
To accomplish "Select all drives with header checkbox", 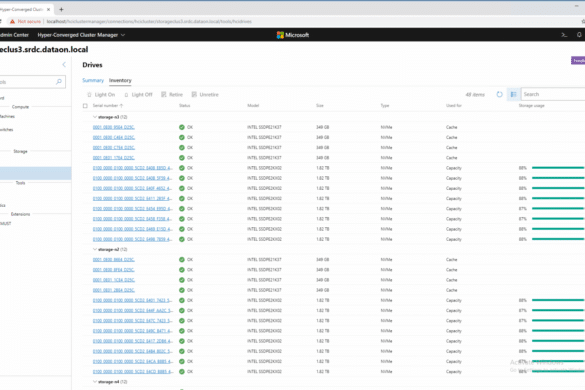I will 85,106.
